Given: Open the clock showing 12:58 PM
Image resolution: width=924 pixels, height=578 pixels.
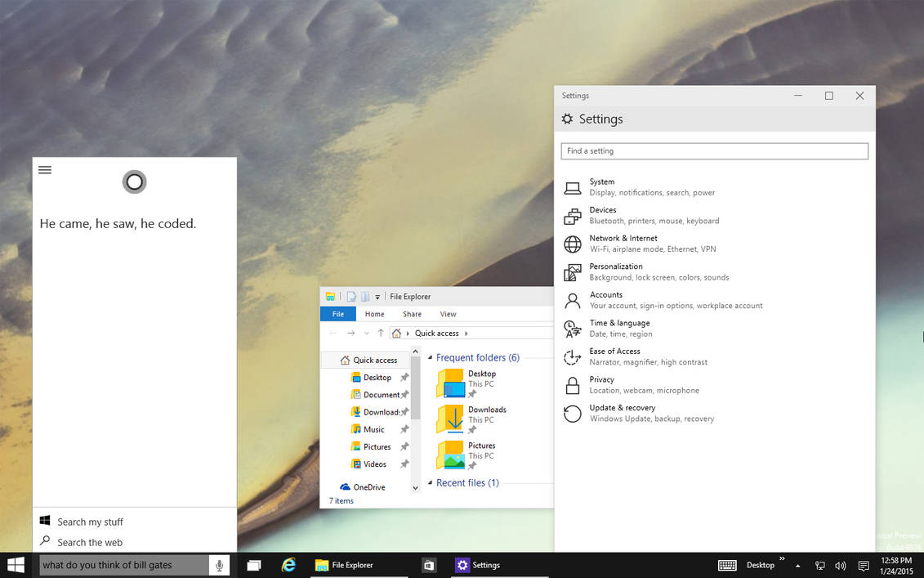Looking at the screenshot, I should (897, 565).
